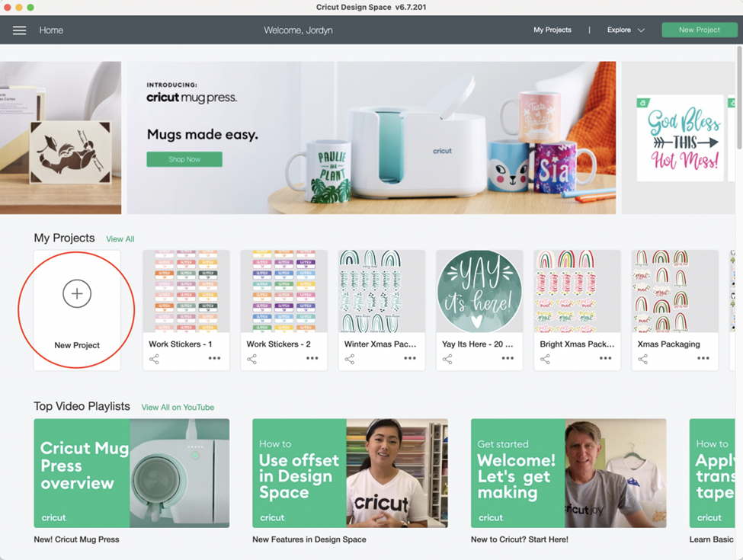Share the Winter Xmas Pac... project

point(350,359)
